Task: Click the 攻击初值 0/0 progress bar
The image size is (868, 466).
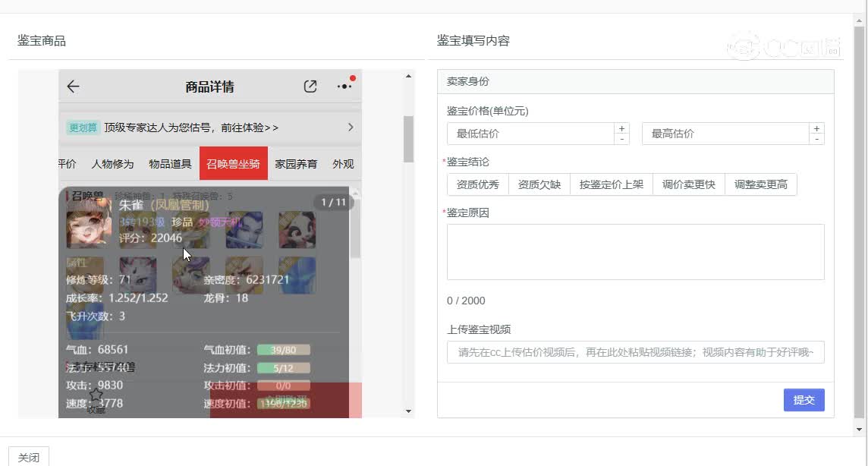Action: (x=284, y=386)
